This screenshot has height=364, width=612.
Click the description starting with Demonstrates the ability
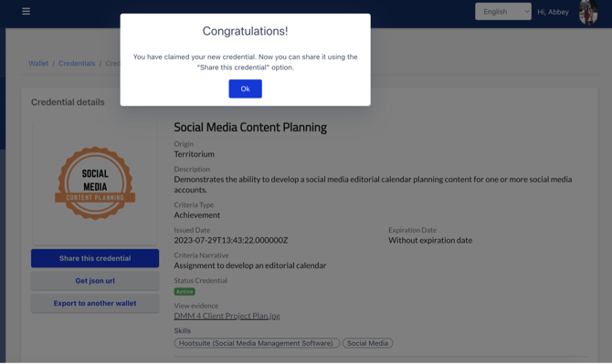[x=373, y=184]
